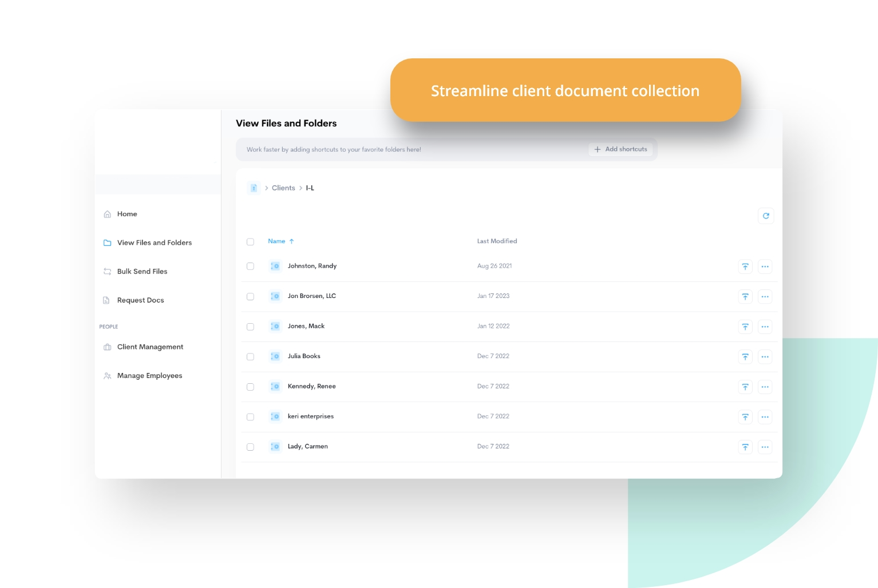Click the upload icon for keri enterprises
This screenshot has height=588, width=878.
[745, 416]
